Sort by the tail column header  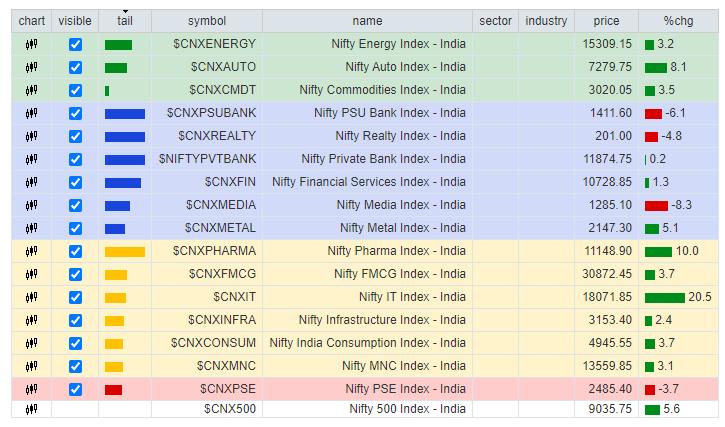coord(124,21)
